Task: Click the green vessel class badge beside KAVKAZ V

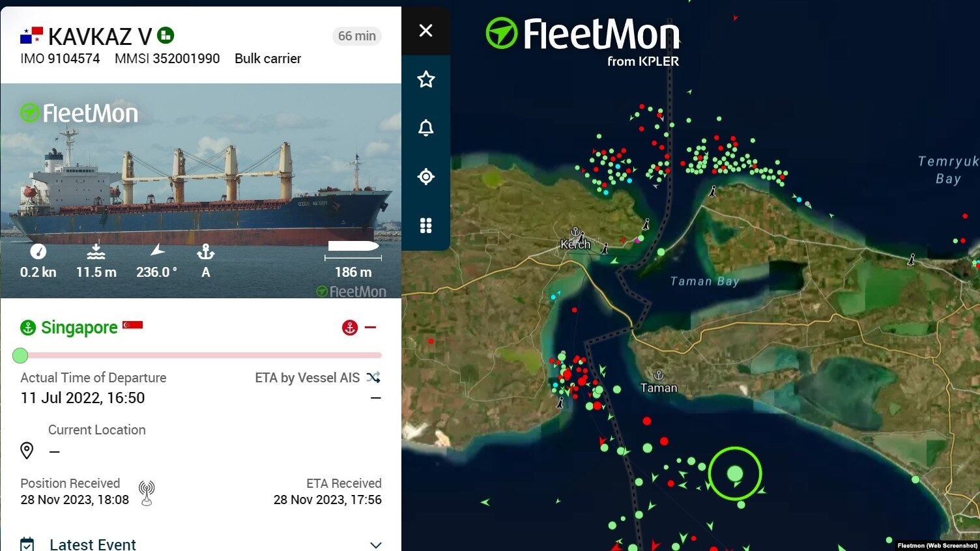Action: (x=166, y=35)
